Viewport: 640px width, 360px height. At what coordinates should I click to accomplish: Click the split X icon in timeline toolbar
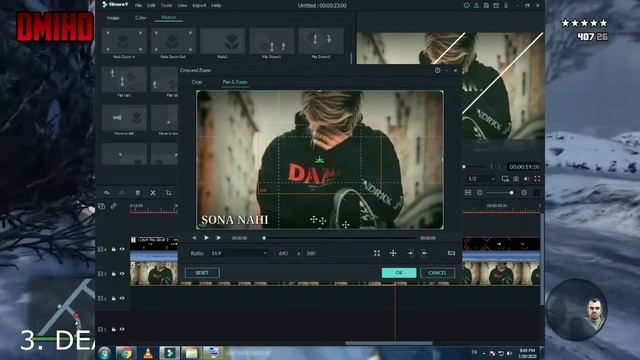[x=153, y=193]
